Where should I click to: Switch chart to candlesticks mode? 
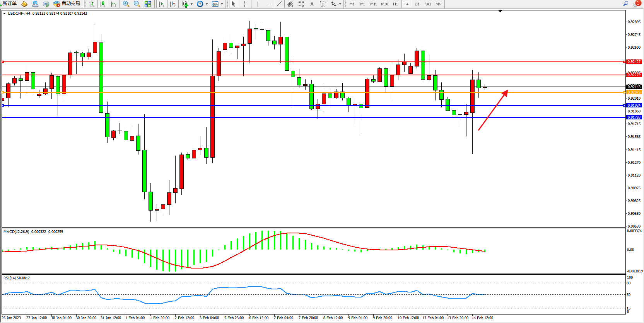click(x=102, y=4)
